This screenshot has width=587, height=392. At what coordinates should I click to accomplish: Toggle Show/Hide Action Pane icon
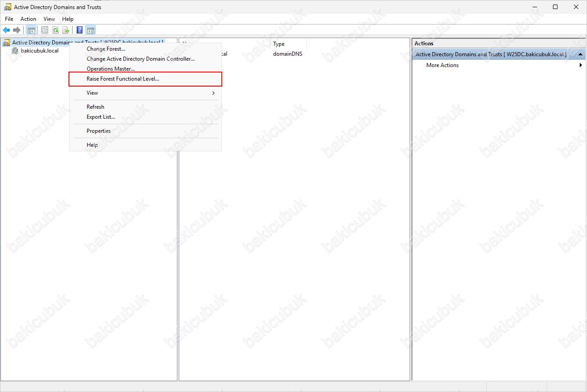click(x=90, y=30)
